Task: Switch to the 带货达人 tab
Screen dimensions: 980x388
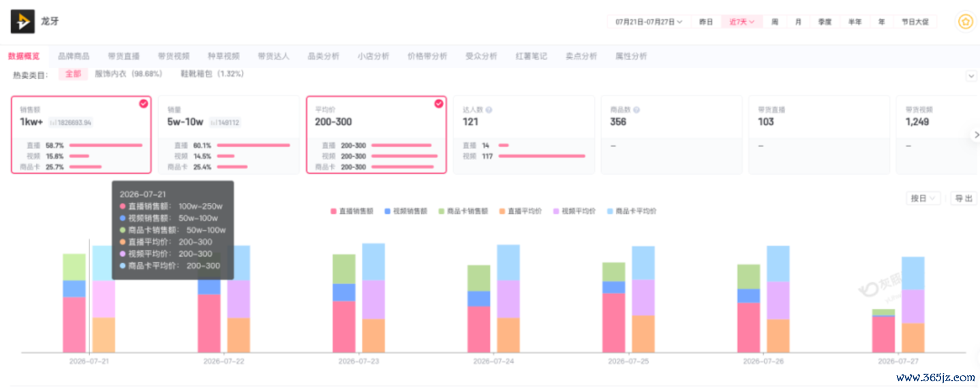Action: pyautogui.click(x=273, y=56)
